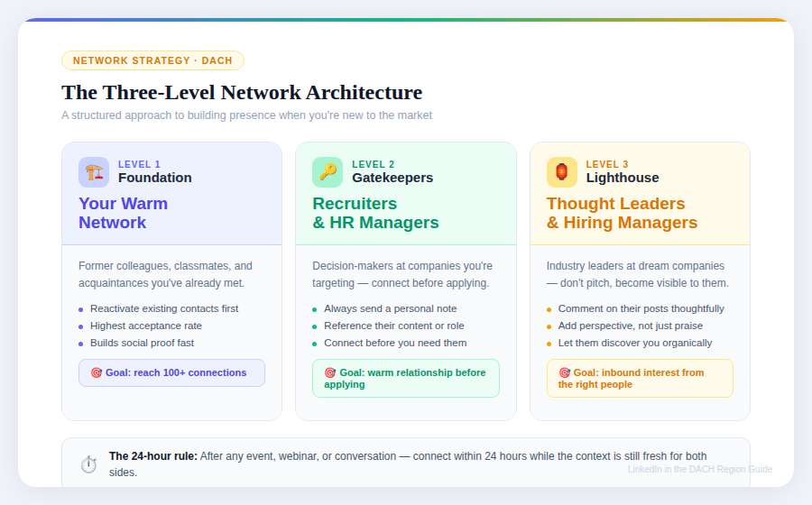Select the "Goal: reach 100+ connections" box

[171, 372]
